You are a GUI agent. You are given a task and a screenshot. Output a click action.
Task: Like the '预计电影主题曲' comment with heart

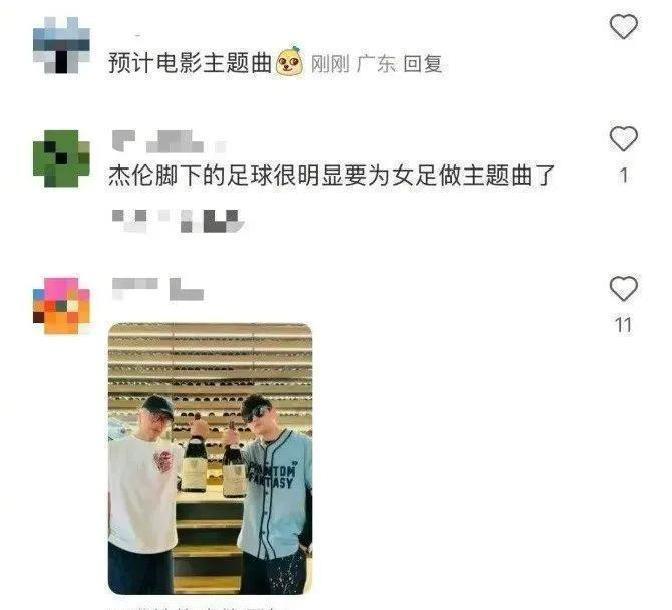[x=624, y=26]
